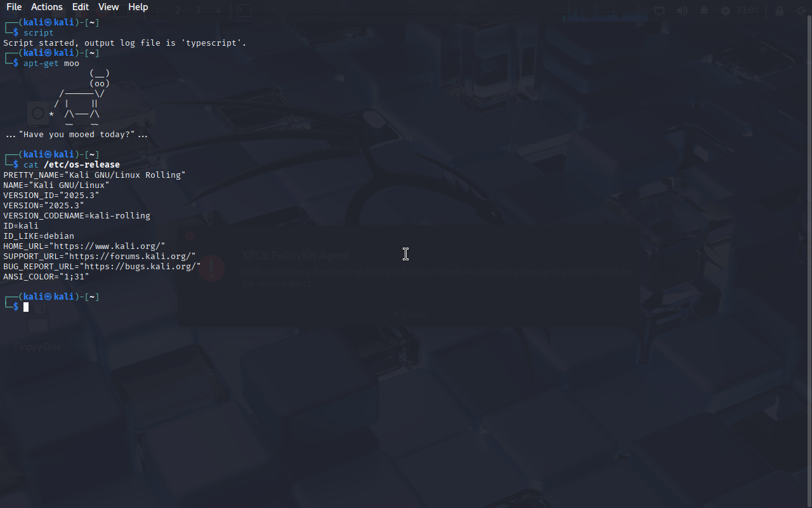
Task: Click the faint red PolicyKit error icon
Action: coord(211,269)
